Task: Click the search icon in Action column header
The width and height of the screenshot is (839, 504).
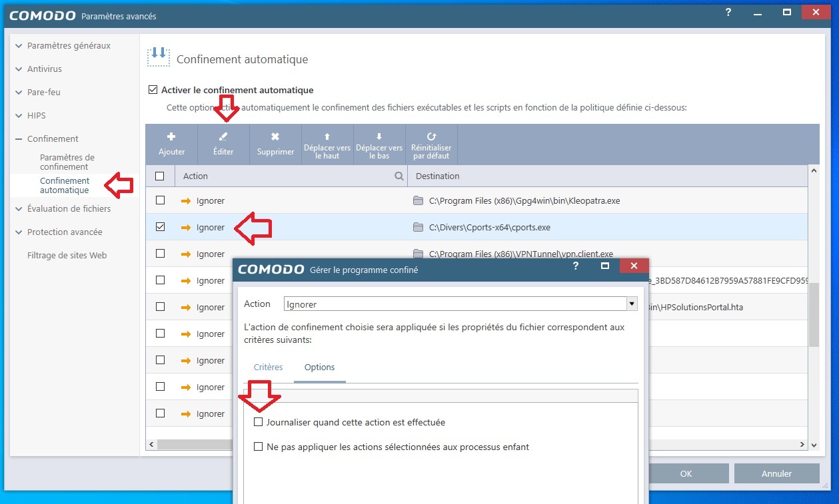Action: [399, 176]
